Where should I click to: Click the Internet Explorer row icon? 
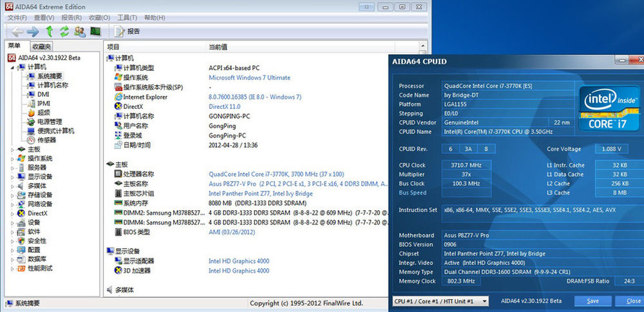coord(118,97)
